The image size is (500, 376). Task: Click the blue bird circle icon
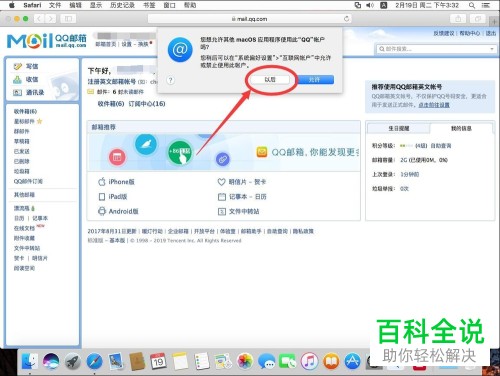[146, 144]
